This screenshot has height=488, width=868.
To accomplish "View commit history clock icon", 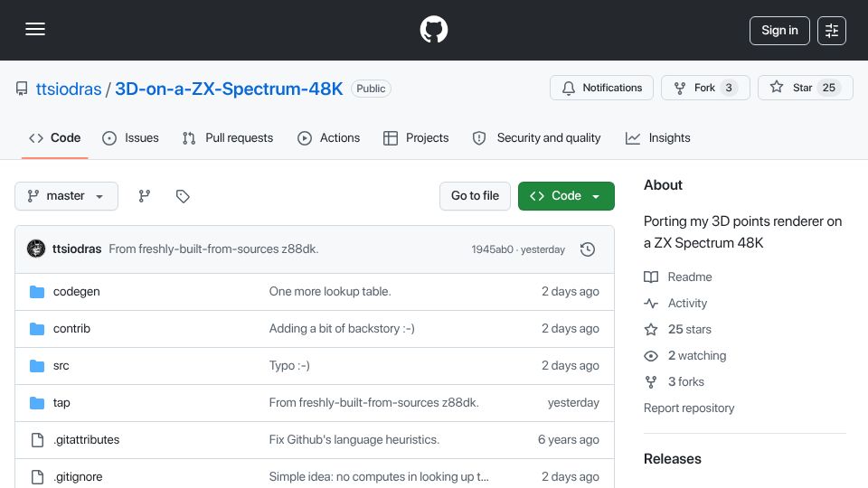I will coord(588,249).
